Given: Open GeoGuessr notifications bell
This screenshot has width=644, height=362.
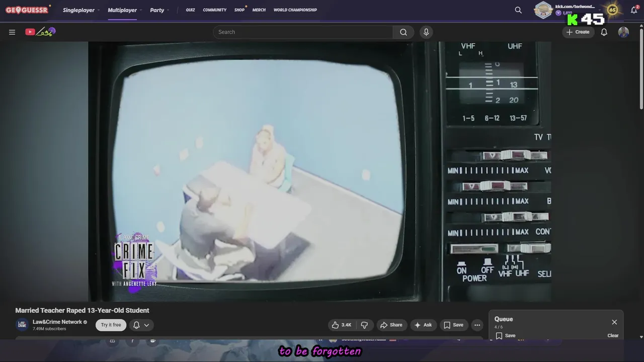Looking at the screenshot, I should [634, 10].
